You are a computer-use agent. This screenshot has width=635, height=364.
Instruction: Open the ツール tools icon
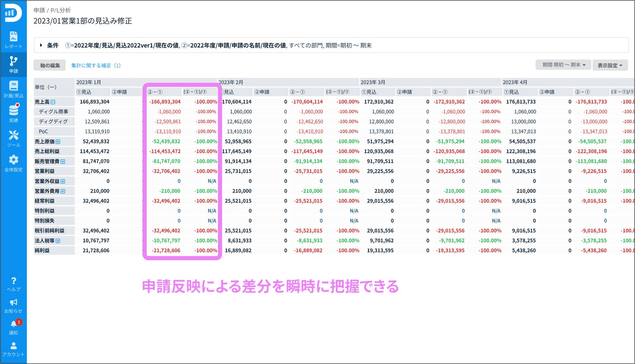coord(14,138)
